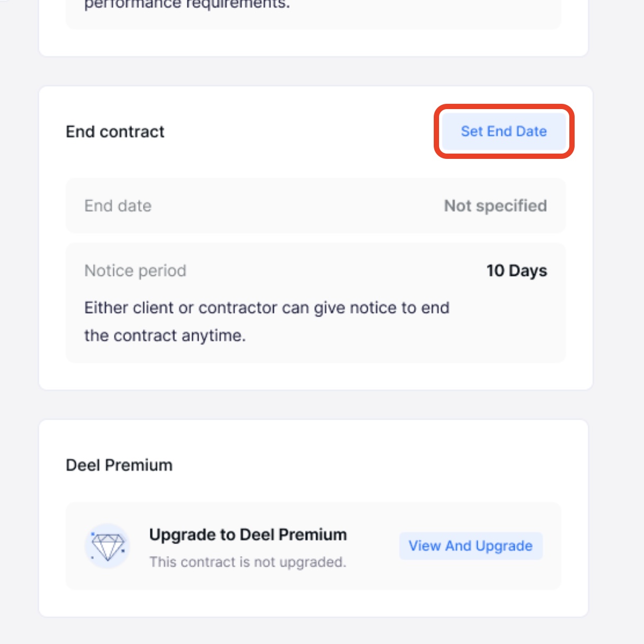
Task: Click the Set End Date button
Action: (x=504, y=131)
